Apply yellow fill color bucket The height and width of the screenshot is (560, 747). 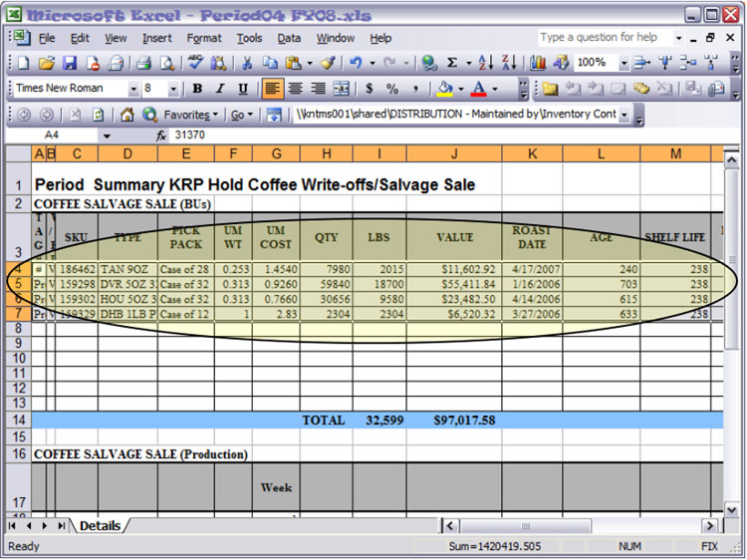[445, 89]
